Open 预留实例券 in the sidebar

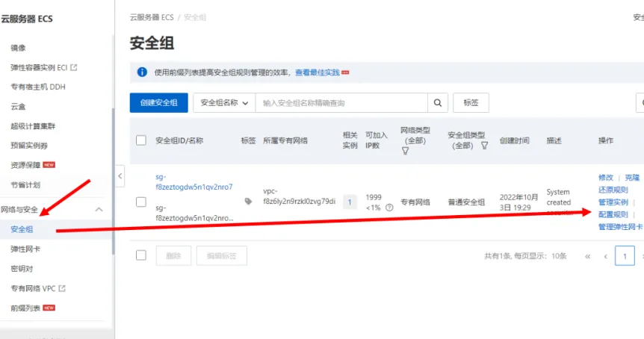pos(29,146)
